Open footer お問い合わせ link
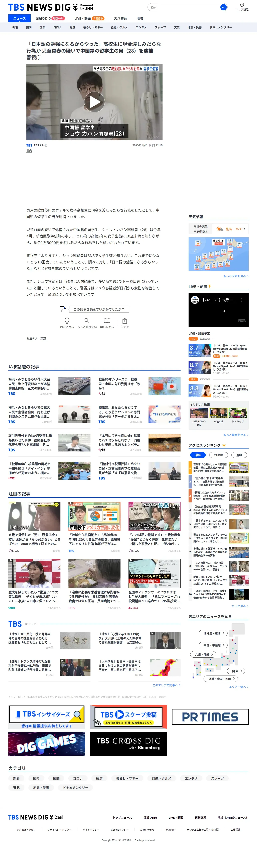257x868 pixels. click(147, 830)
